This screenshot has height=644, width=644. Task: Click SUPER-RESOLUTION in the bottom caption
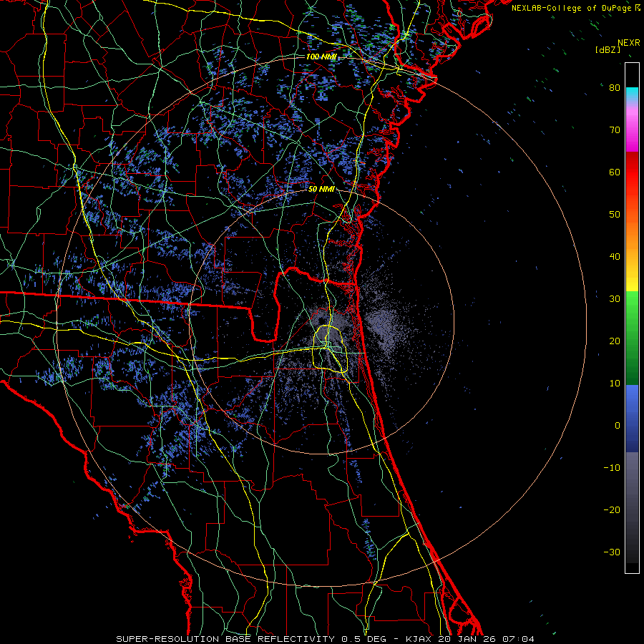tap(167, 639)
